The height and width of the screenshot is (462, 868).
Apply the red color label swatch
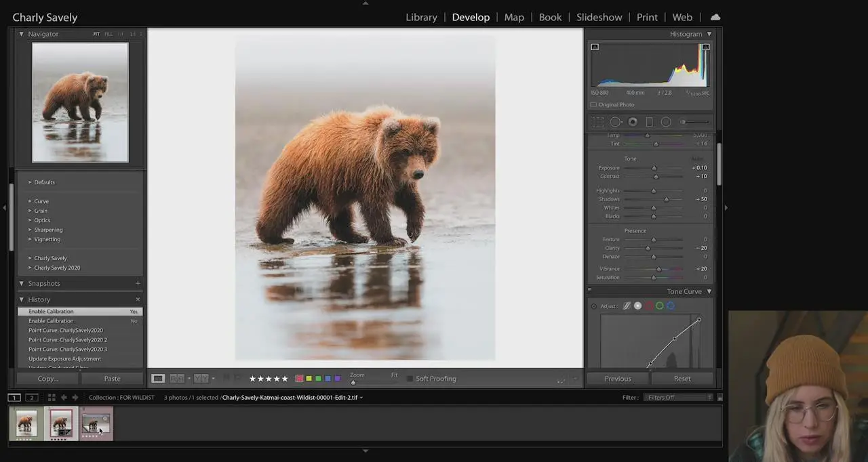click(x=299, y=379)
